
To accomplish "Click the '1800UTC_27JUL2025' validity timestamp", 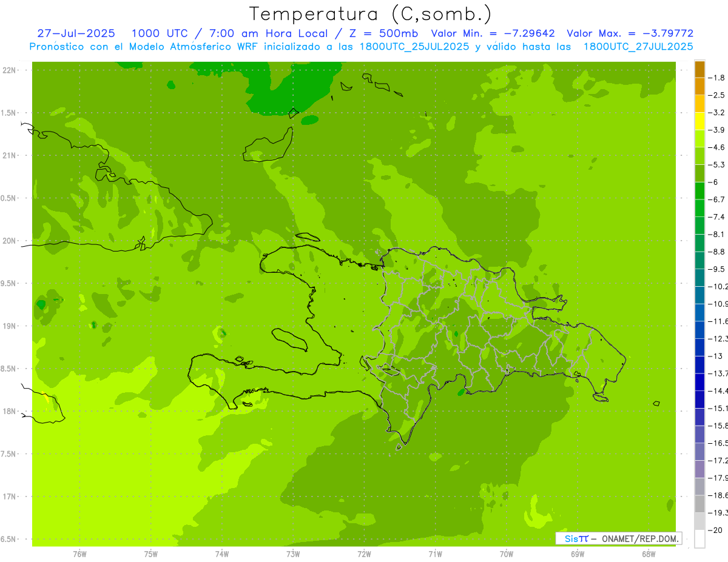I will point(638,47).
